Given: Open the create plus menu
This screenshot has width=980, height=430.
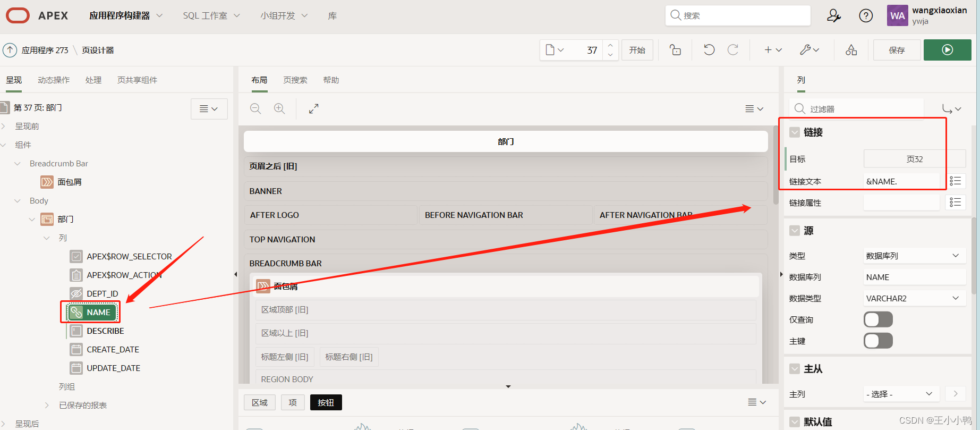Looking at the screenshot, I should click(773, 50).
